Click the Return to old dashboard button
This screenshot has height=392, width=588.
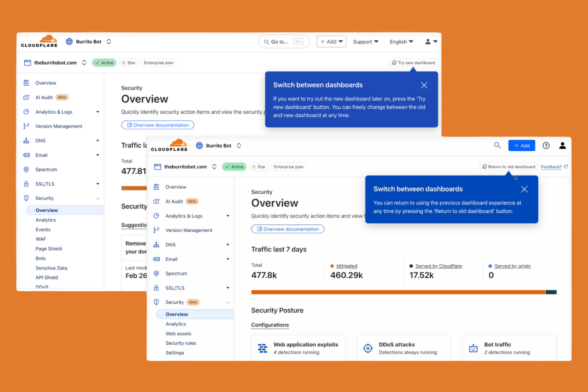point(508,166)
